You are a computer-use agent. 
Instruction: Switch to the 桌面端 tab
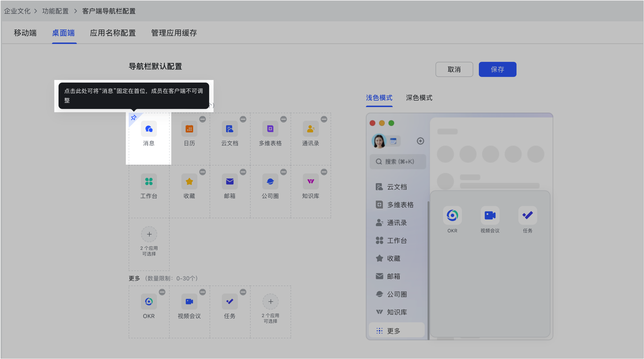click(63, 33)
